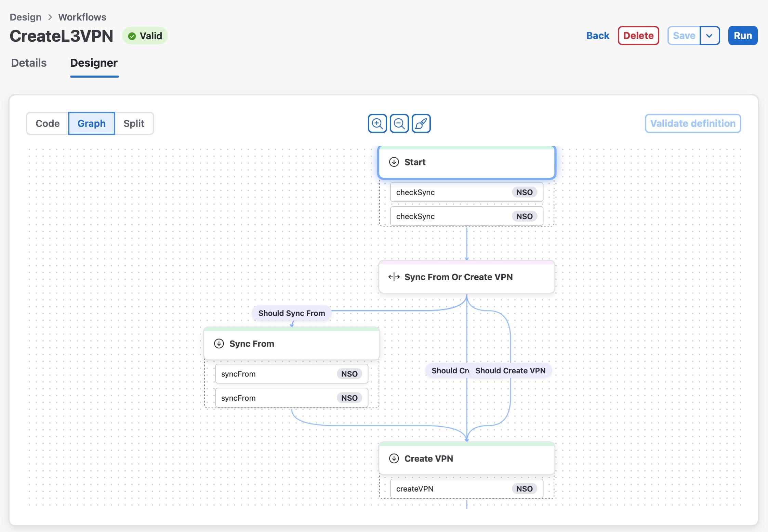Select the zoom in magnifier icon
The width and height of the screenshot is (768, 532).
(377, 123)
